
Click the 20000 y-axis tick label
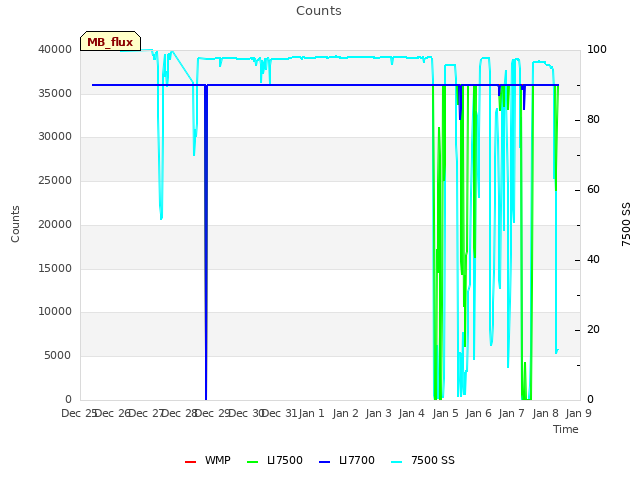55,224
